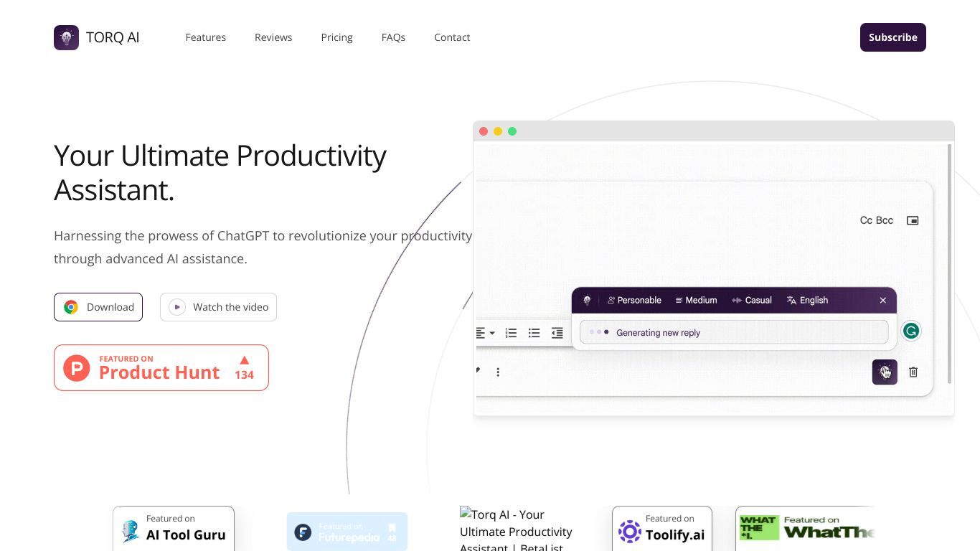
Task: Open the Features nav link
Action: click(x=206, y=37)
